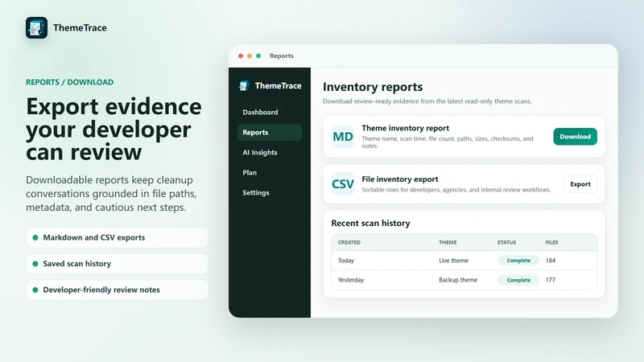Select the Reports sidebar item
This screenshot has width=644, height=362.
pos(270,132)
